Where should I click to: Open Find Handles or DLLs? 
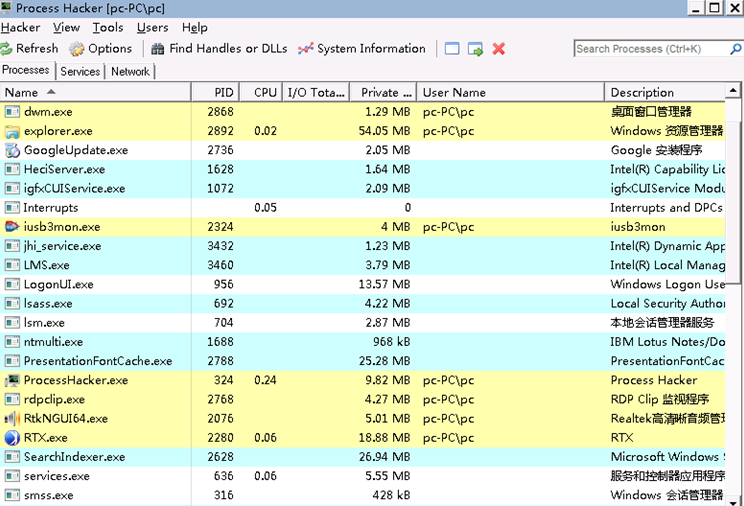[219, 48]
